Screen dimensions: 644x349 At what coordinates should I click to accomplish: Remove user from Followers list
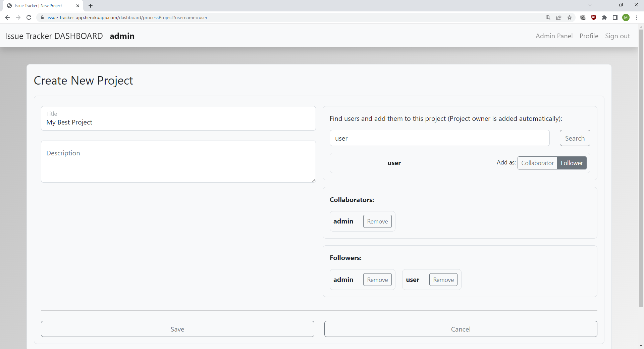pyautogui.click(x=443, y=280)
